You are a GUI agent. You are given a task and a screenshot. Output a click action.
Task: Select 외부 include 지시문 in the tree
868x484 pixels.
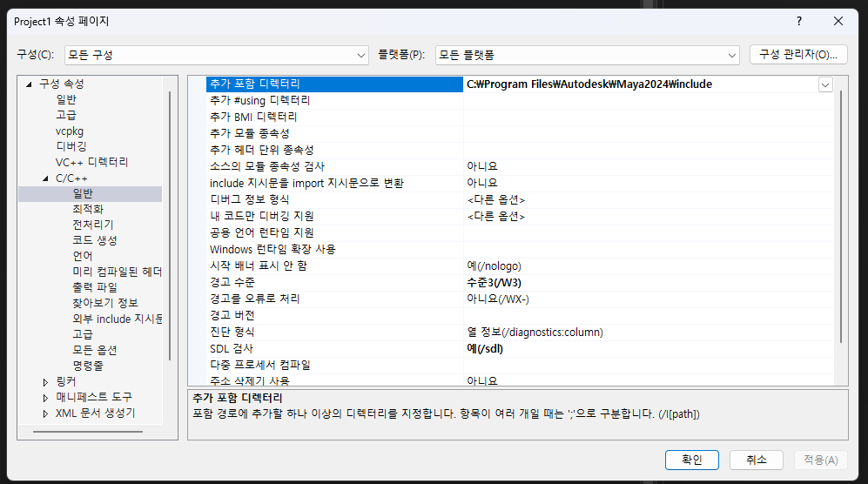(117, 319)
